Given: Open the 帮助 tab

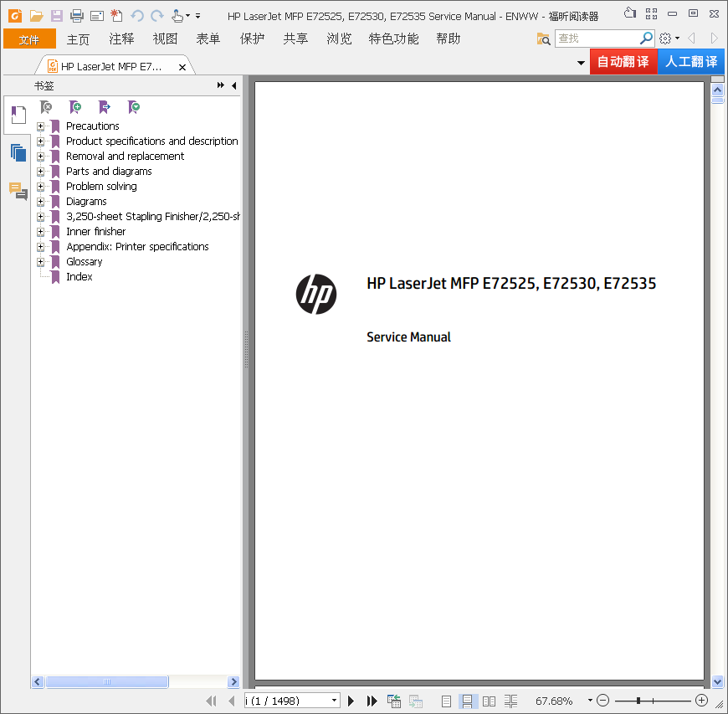Looking at the screenshot, I should (448, 39).
